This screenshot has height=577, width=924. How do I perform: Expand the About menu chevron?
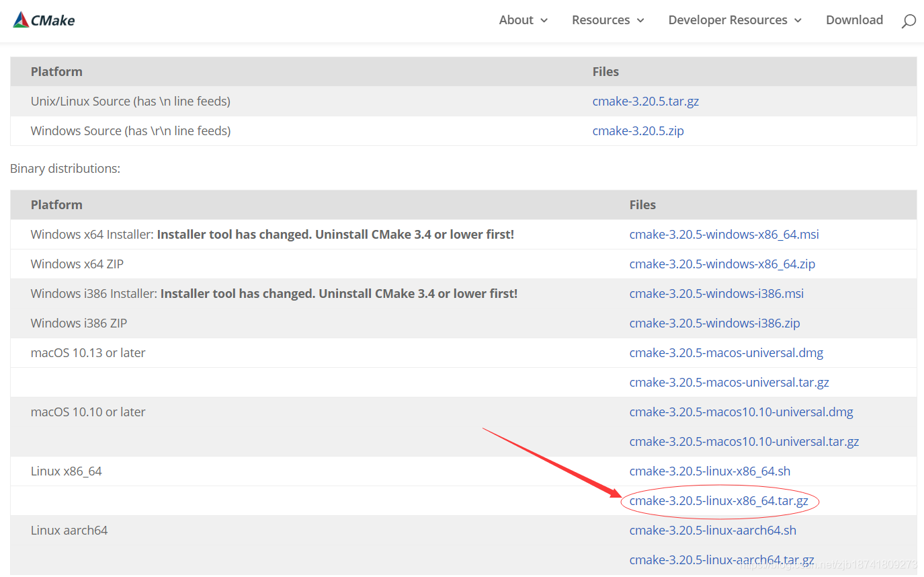(x=544, y=21)
